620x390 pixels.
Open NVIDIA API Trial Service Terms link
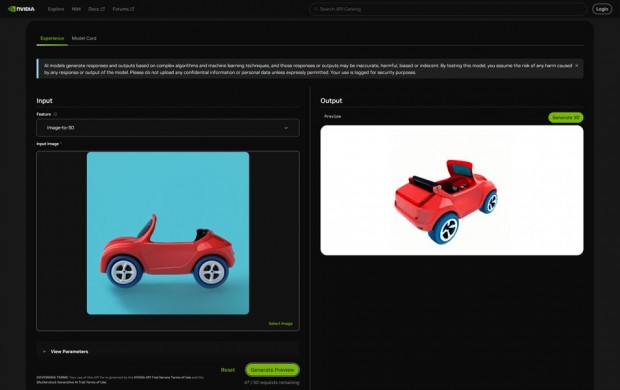162,377
